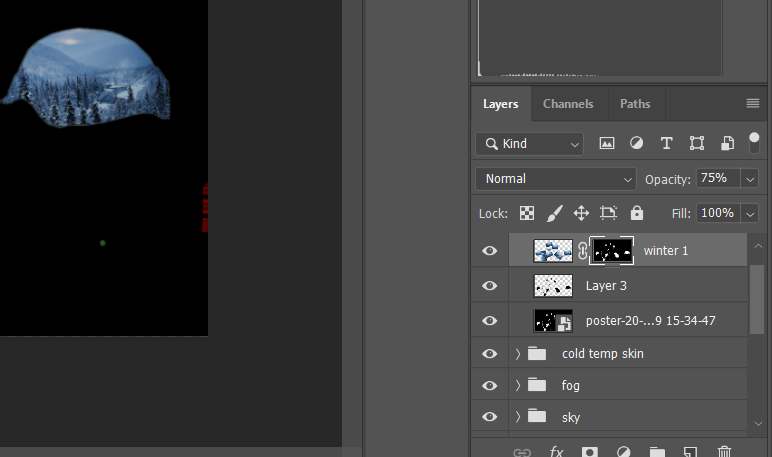Select winter 1 layer image thumbnail

click(553, 251)
